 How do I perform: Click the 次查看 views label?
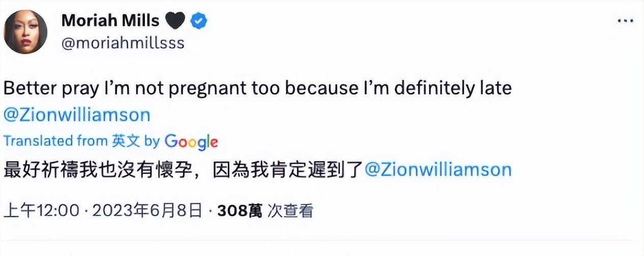290,210
